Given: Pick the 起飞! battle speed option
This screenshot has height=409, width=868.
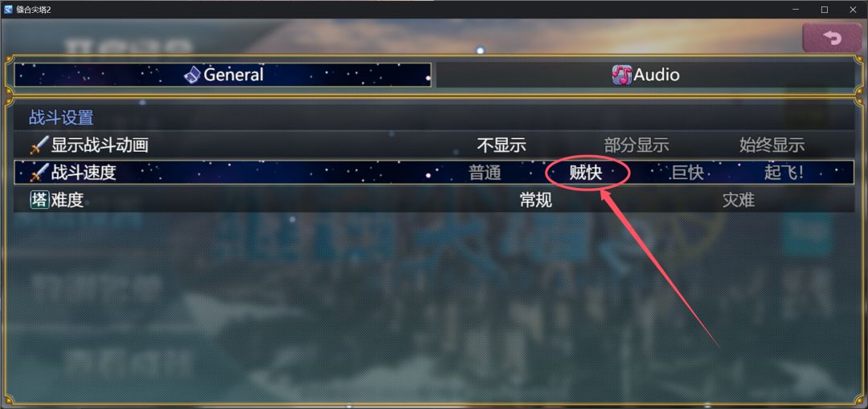Looking at the screenshot, I should [784, 173].
